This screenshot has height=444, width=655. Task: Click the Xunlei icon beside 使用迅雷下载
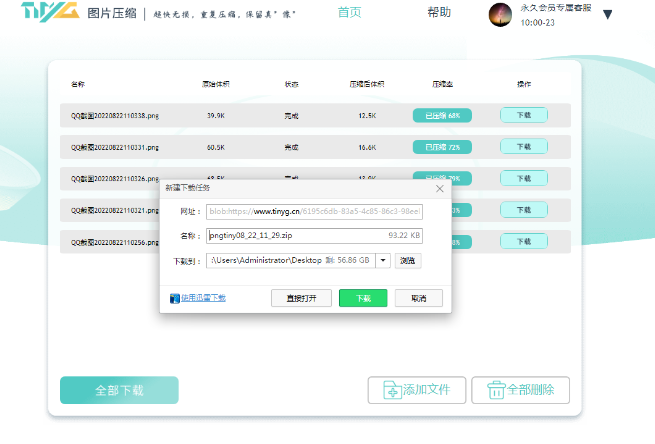click(175, 298)
